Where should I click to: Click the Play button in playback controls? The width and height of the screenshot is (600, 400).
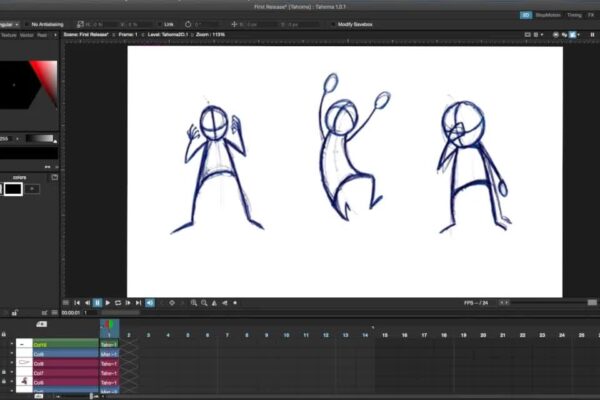[108, 302]
